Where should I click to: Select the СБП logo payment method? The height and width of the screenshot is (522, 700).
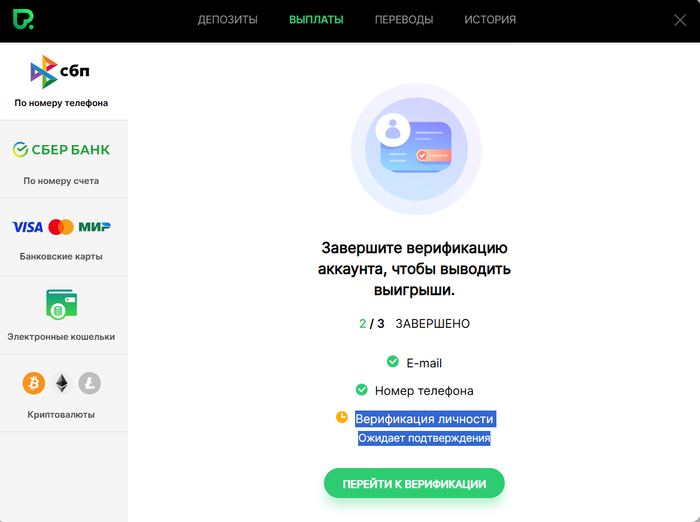tap(60, 71)
